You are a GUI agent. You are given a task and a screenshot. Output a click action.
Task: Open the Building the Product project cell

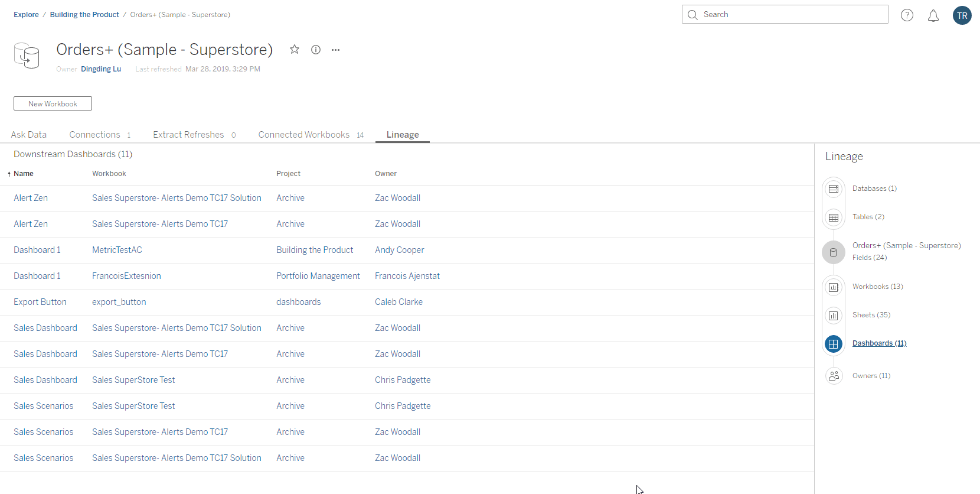click(315, 250)
